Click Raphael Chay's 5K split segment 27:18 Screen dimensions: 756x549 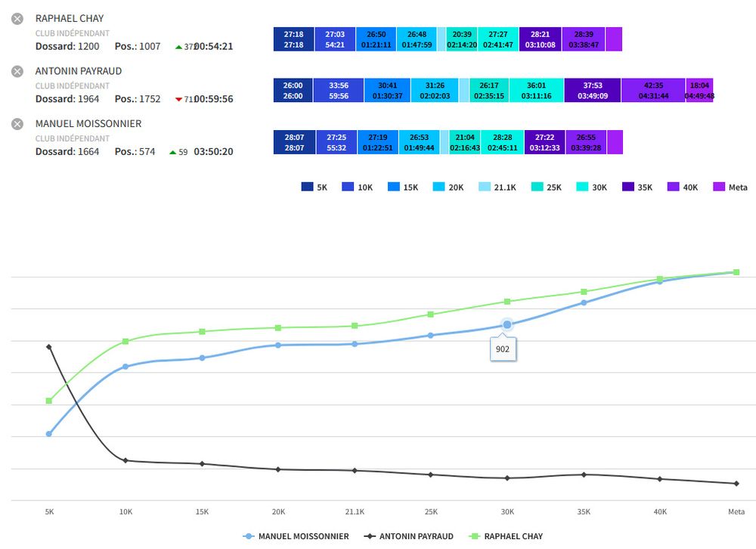[x=293, y=39]
